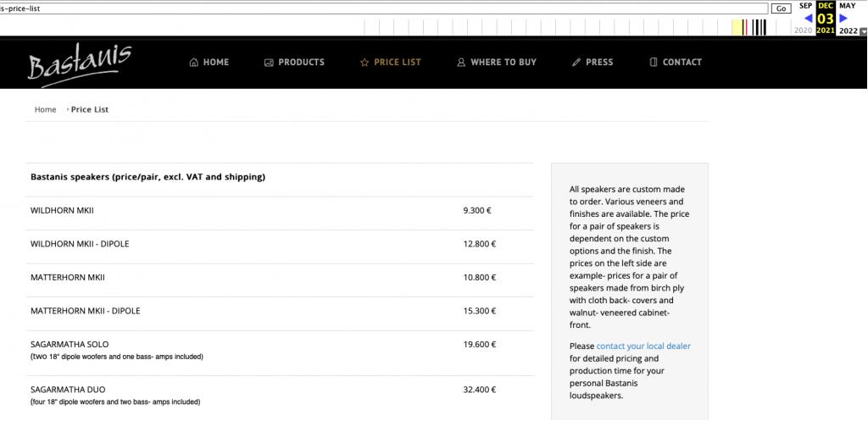Click the Contact icon in navigation
Image resolution: width=868 pixels, height=421 pixels.
pyautogui.click(x=654, y=62)
